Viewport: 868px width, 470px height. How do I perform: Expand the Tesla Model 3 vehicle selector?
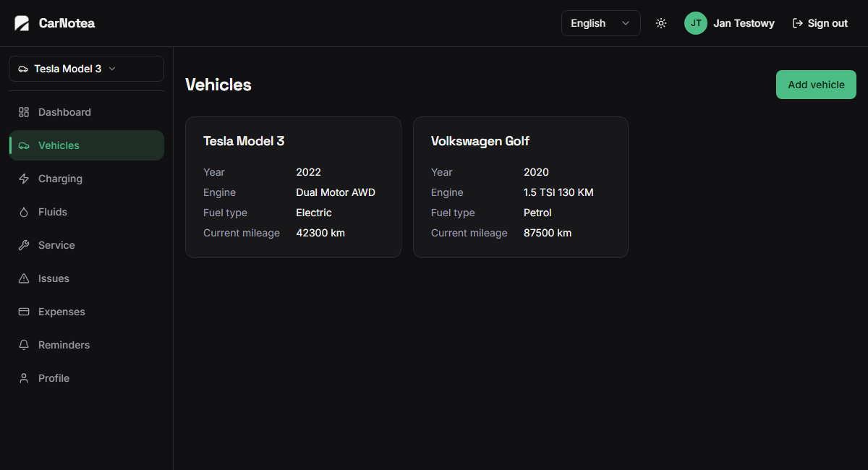pyautogui.click(x=86, y=69)
